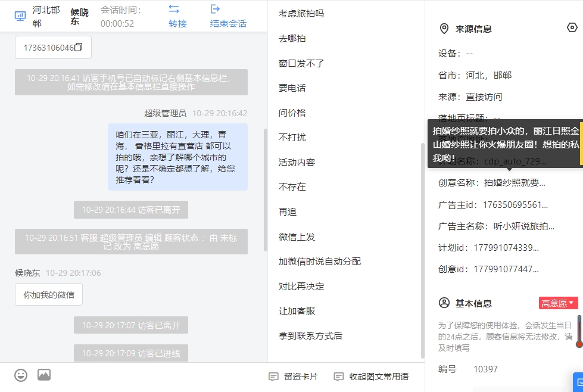Click the 来源：直接访问 row
The width and height of the screenshot is (583, 392).
[x=470, y=97]
